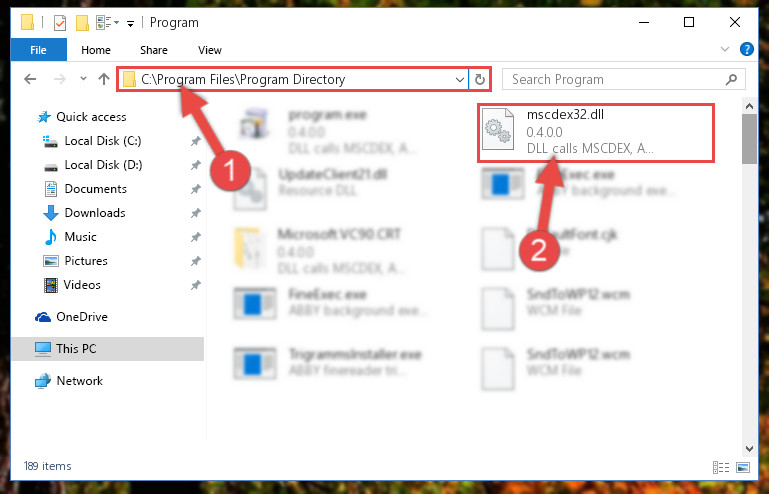
Task: Click the Properties quick access icon
Action: [60, 23]
